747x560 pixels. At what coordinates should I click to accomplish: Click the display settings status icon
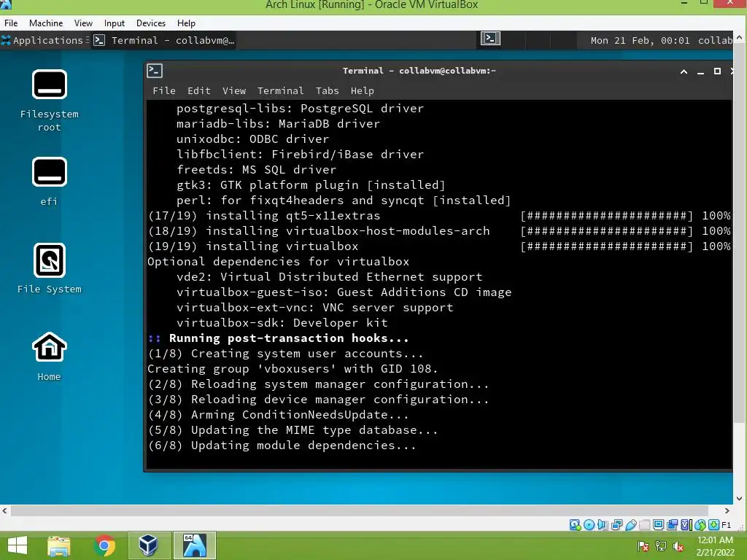659,525
